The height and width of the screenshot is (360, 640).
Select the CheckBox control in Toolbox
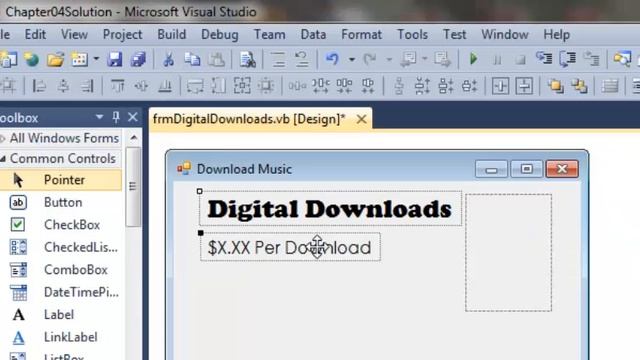[x=61, y=225]
